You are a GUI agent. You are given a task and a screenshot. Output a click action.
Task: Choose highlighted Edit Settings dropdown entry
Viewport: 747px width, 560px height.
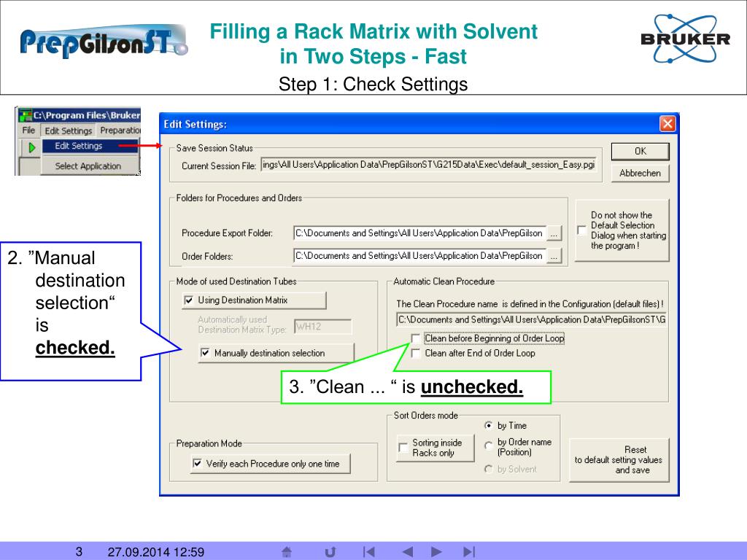(90, 146)
